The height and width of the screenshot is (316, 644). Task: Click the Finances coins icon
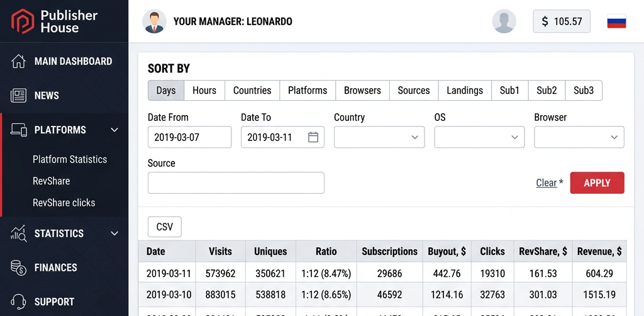coord(18,268)
